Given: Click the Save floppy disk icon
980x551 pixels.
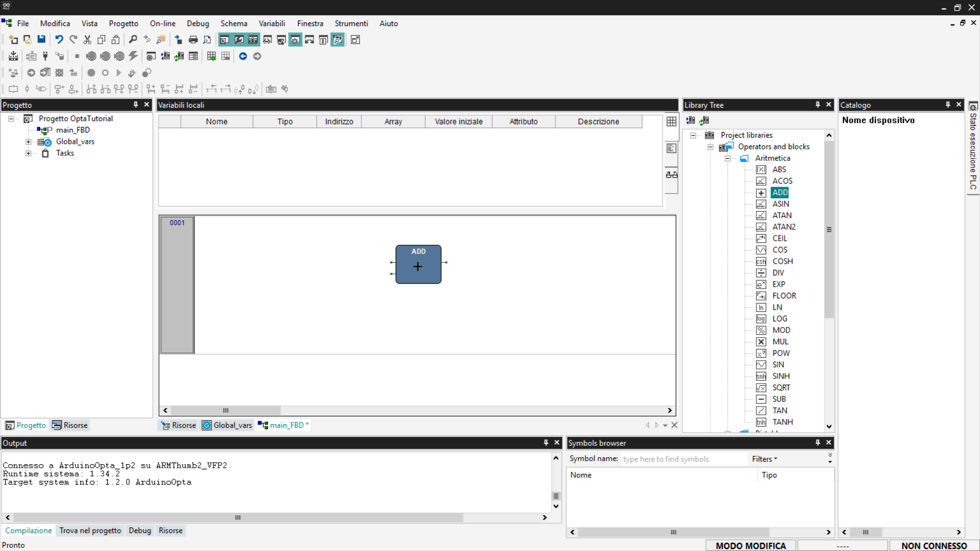Looking at the screenshot, I should tap(41, 40).
